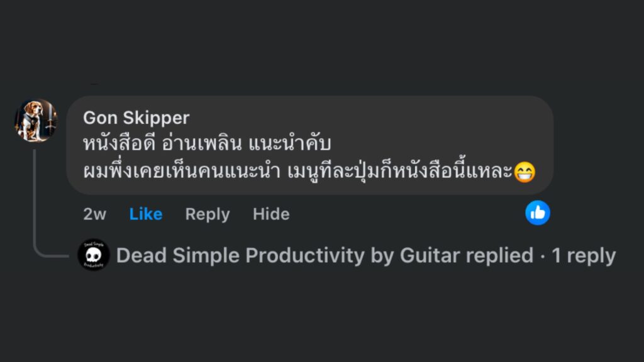Image resolution: width=644 pixels, height=362 pixels.
Task: Open the Gon Skipper profile name
Action: pos(136,118)
